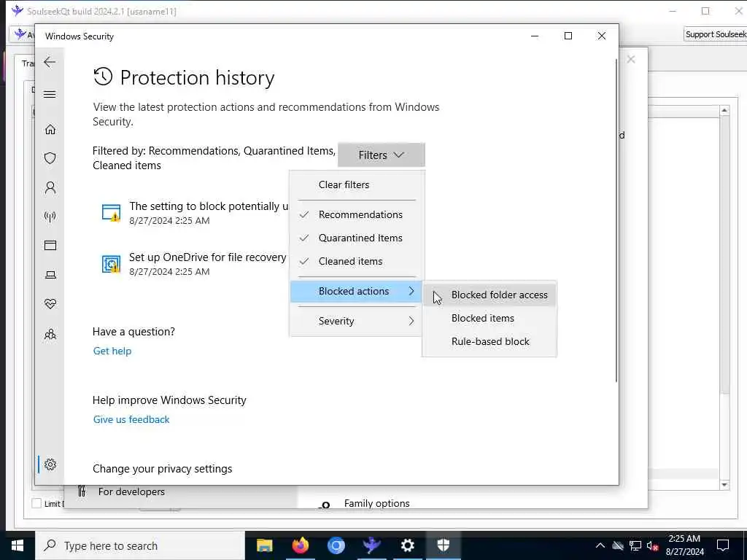
Task: Open Device security laptop icon
Action: (x=50, y=275)
